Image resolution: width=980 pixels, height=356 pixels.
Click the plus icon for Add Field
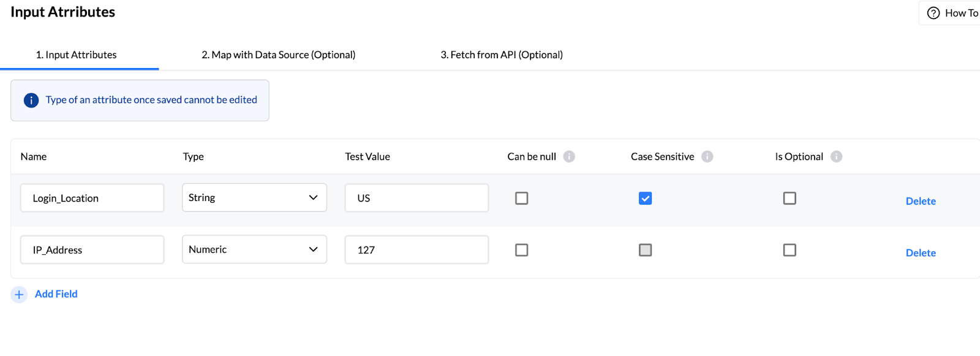coord(19,295)
